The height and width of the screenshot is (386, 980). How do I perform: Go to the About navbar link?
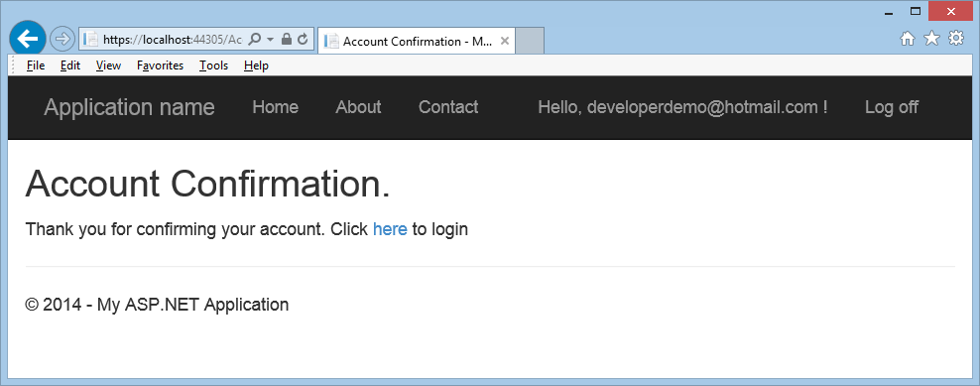[x=358, y=107]
